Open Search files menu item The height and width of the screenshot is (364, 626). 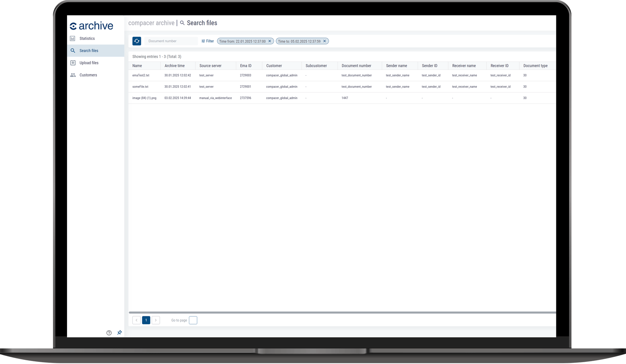click(x=96, y=51)
